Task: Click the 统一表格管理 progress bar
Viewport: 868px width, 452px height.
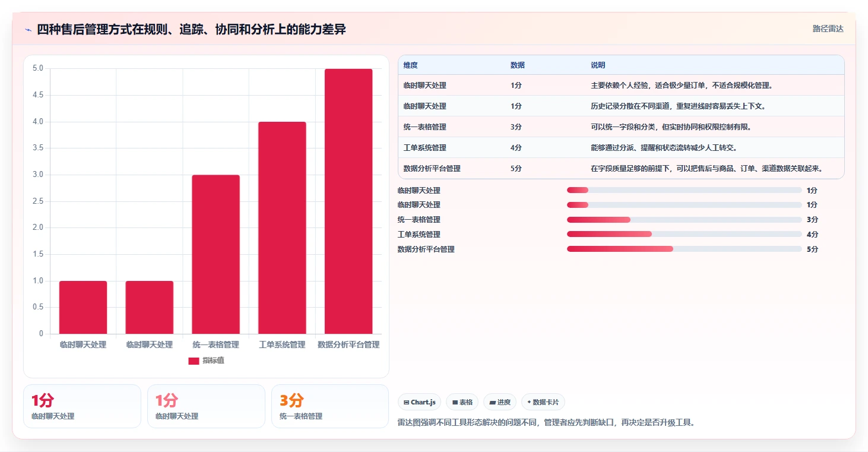Action: coord(684,220)
